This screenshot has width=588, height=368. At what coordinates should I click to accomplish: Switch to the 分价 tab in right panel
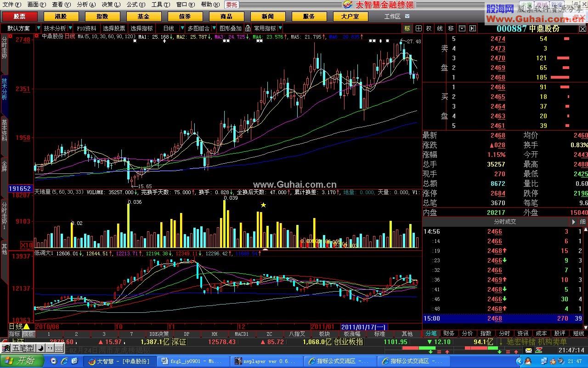click(467, 333)
